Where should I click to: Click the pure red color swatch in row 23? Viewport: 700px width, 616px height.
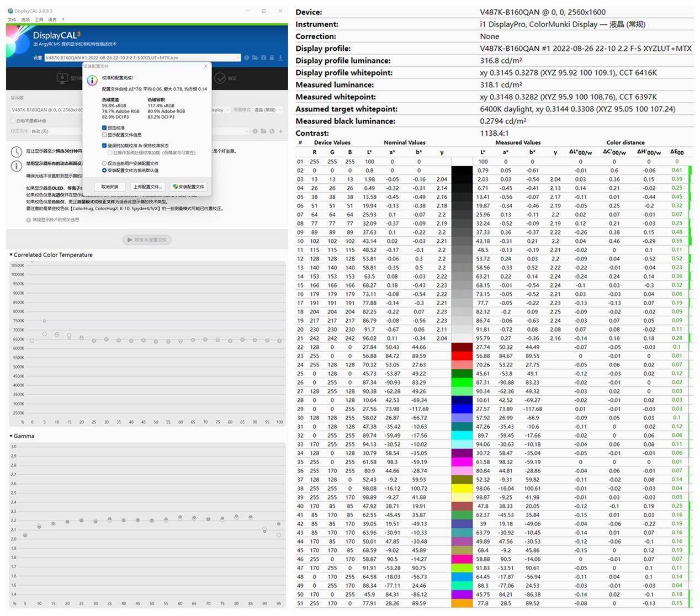(x=462, y=356)
